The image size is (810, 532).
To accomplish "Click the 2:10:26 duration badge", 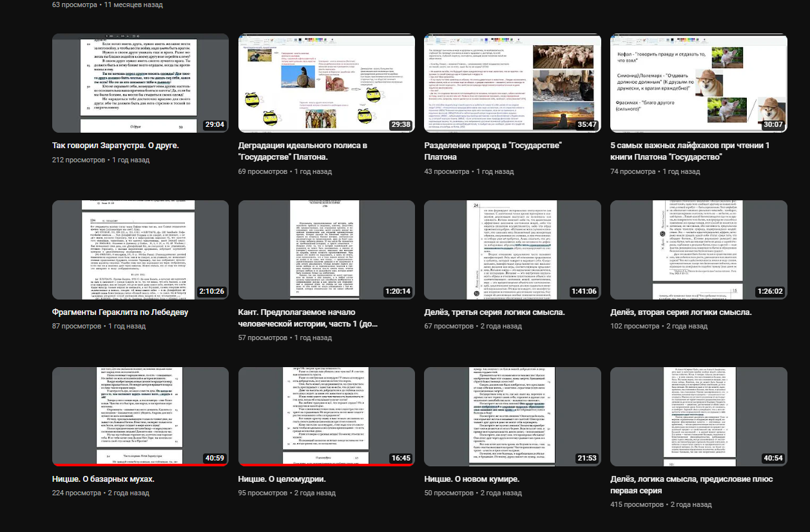I will tap(211, 292).
